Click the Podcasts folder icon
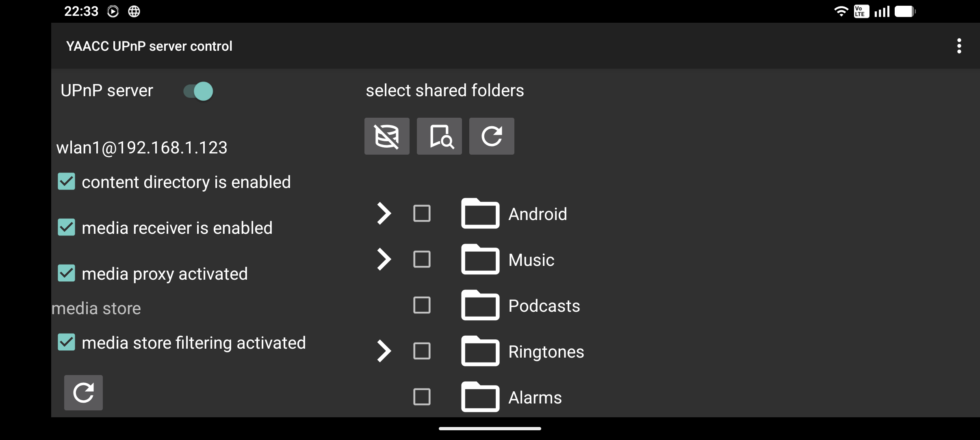Image resolution: width=980 pixels, height=440 pixels. (480, 306)
